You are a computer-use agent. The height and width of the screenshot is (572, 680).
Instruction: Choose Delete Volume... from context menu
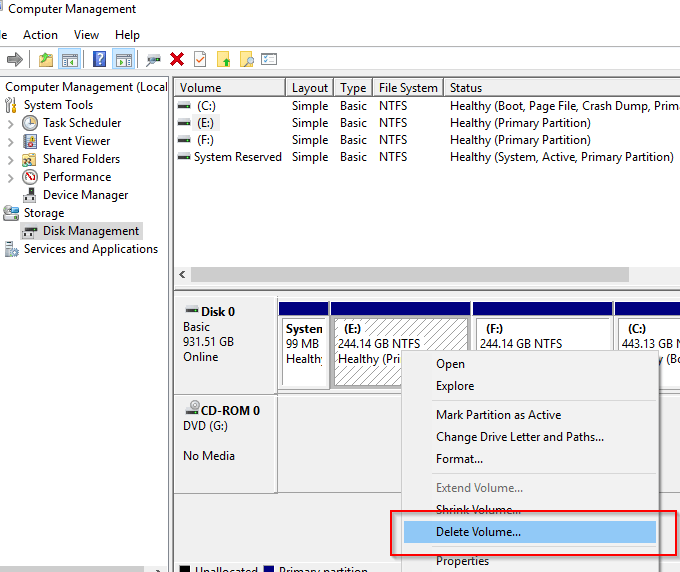[x=478, y=532]
